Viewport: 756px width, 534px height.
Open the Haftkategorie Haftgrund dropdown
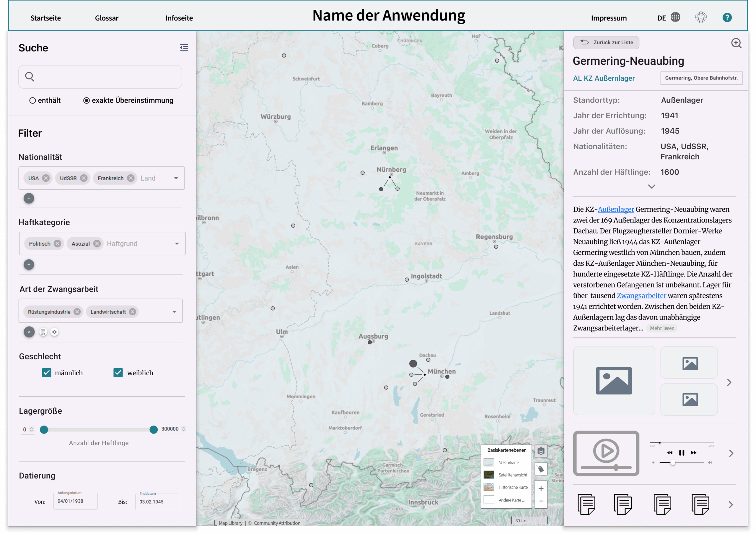coord(177,244)
